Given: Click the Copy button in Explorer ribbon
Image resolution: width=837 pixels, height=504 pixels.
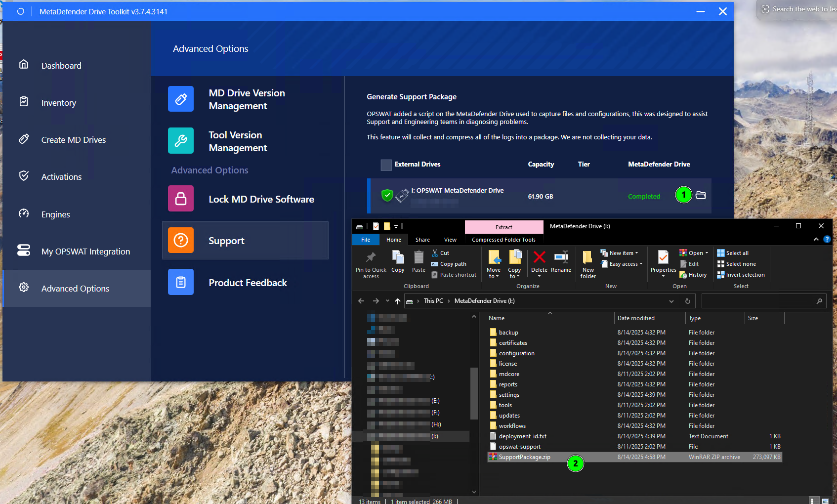Looking at the screenshot, I should [x=398, y=262].
